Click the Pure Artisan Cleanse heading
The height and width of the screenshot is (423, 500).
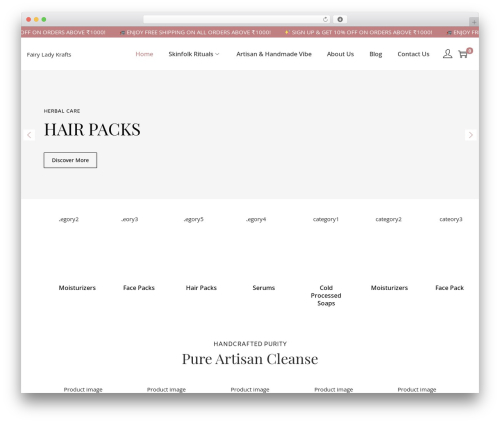(250, 359)
